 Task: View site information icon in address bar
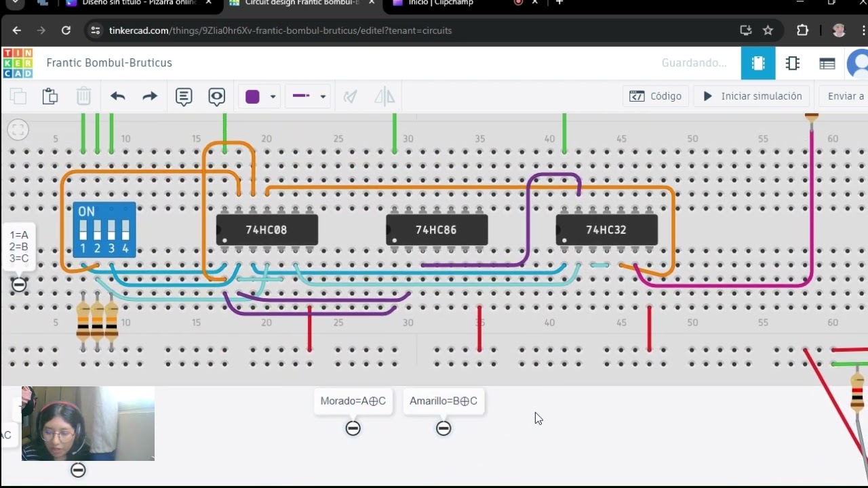pyautogui.click(x=96, y=30)
